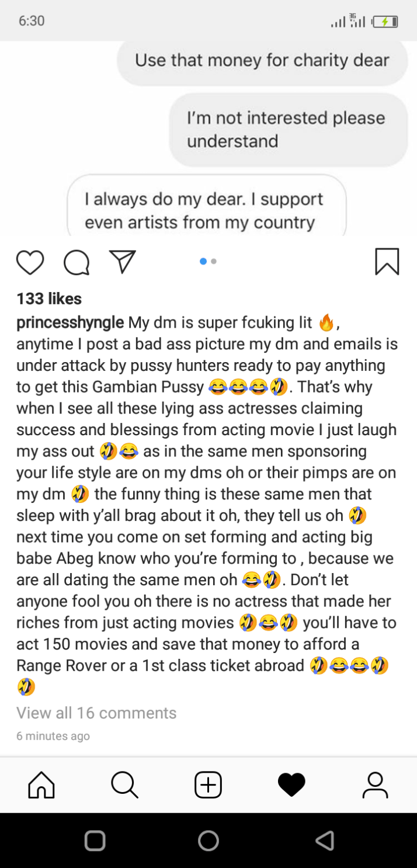Tap the "Use that money for charity" message
The height and width of the screenshot is (868, 417).
(x=262, y=60)
